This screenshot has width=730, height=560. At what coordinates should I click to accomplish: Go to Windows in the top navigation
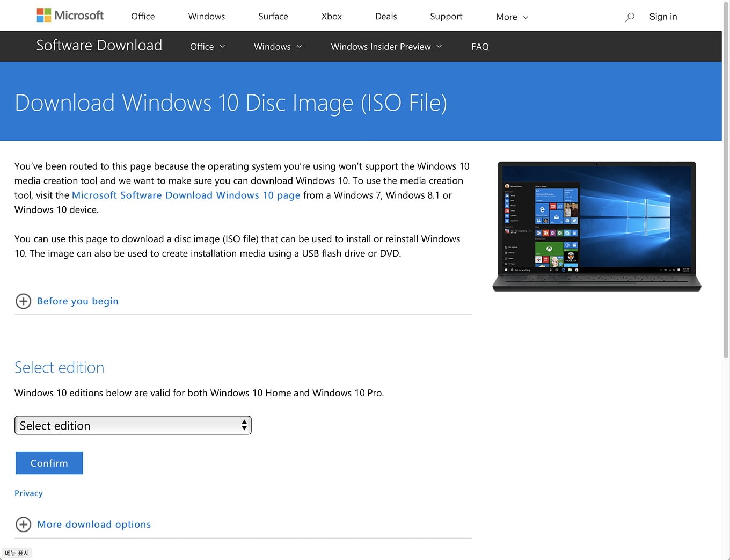(x=207, y=17)
